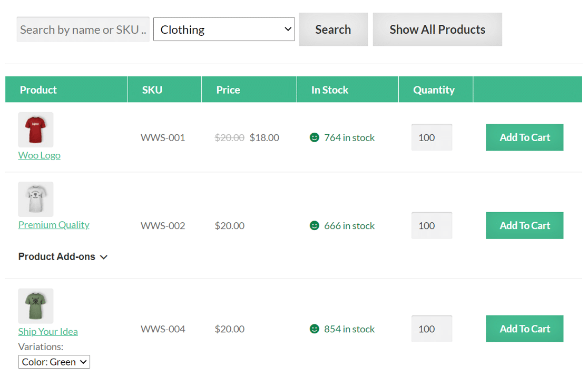Click the strikethrough $20.00 price on Woo Logo
This screenshot has height=377, width=588.
tap(230, 137)
